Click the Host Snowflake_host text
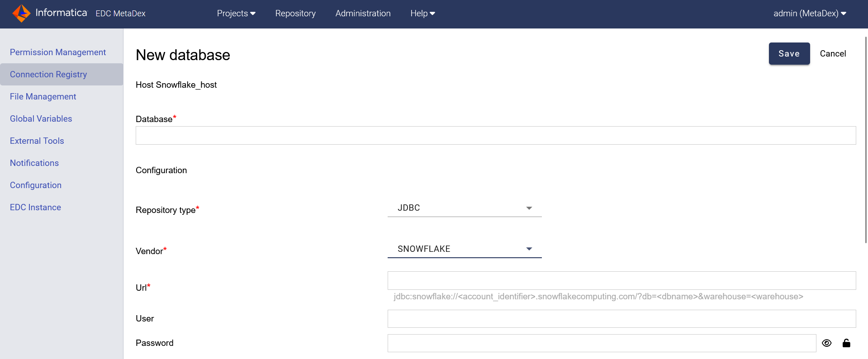The height and width of the screenshot is (359, 868). (x=176, y=85)
